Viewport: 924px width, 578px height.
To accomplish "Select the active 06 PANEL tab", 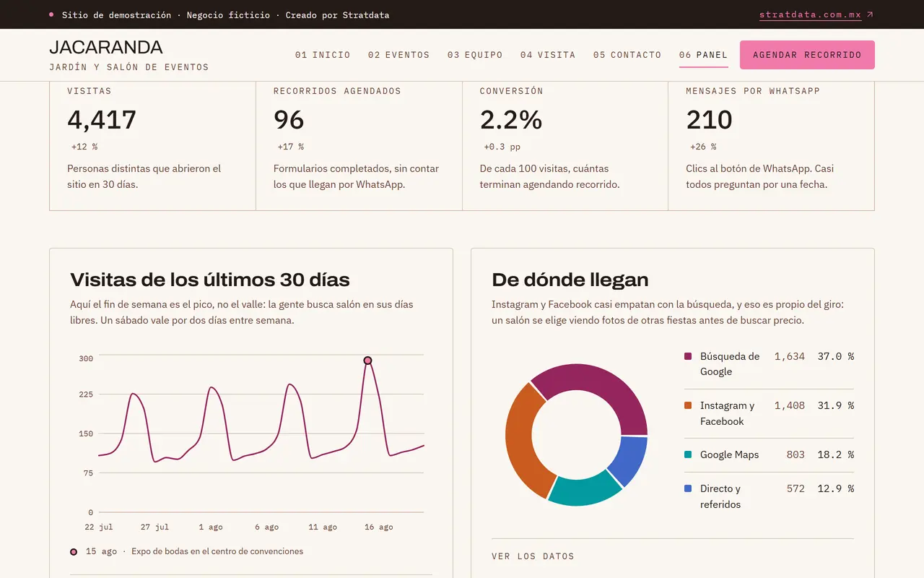I will pyautogui.click(x=704, y=55).
